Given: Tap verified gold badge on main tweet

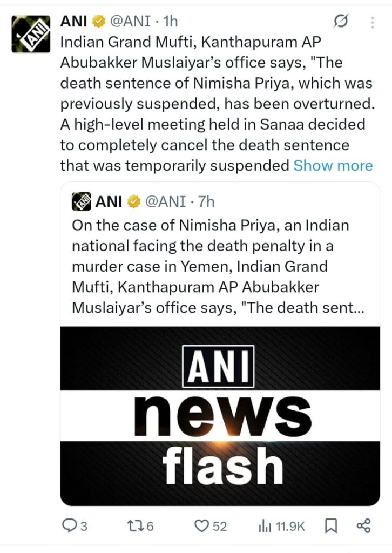Looking at the screenshot, I should point(98,22).
